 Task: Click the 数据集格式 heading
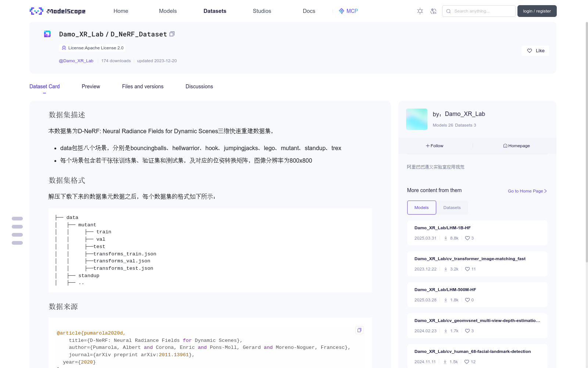pyautogui.click(x=67, y=180)
